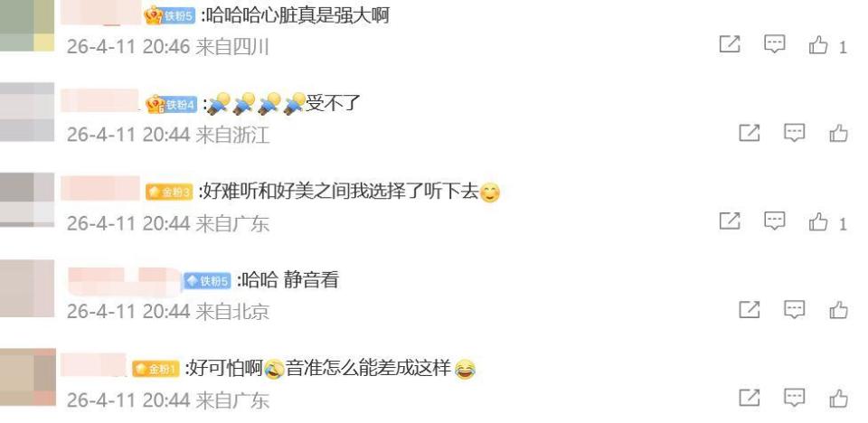Like the 哈哈哈心脏真是强大啊 comment

click(x=818, y=45)
